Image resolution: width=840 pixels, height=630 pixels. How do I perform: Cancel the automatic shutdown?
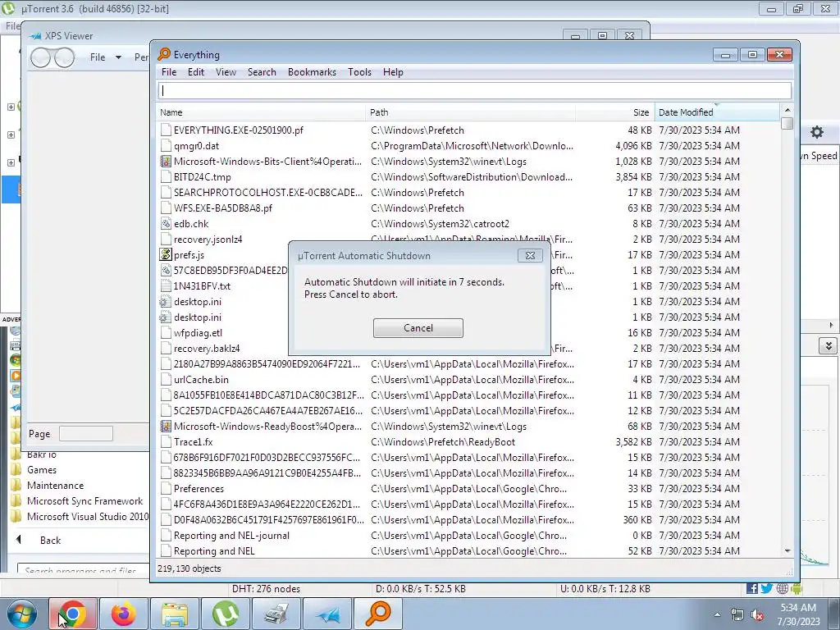pos(418,328)
